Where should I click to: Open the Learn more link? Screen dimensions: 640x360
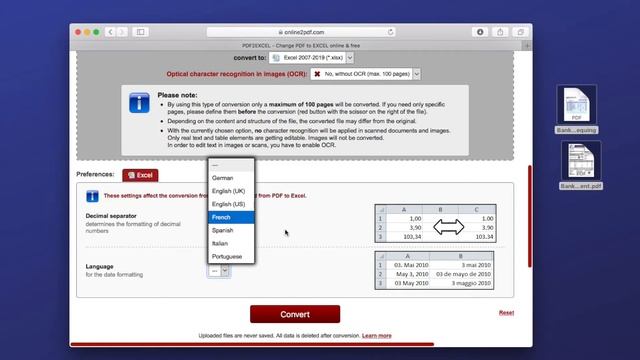(376, 336)
